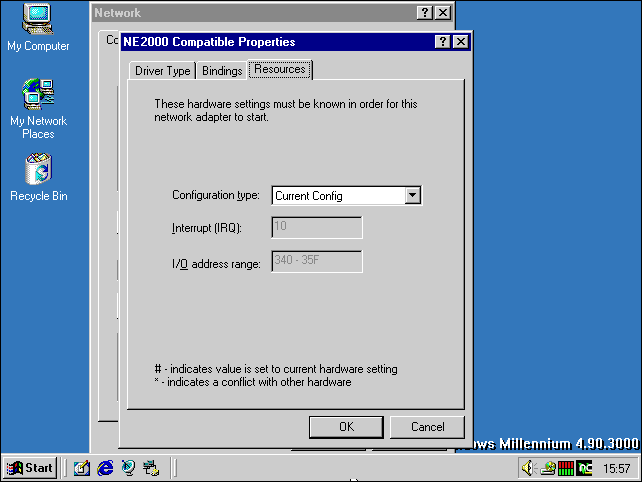Image resolution: width=642 pixels, height=482 pixels.
Task: Click the help question mark in NE2000 Properties
Action: click(x=443, y=41)
